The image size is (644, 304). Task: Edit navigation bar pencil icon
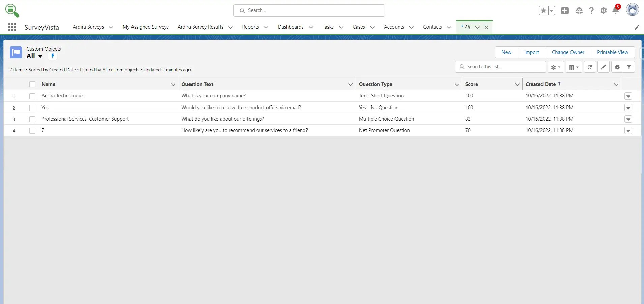coord(637,28)
